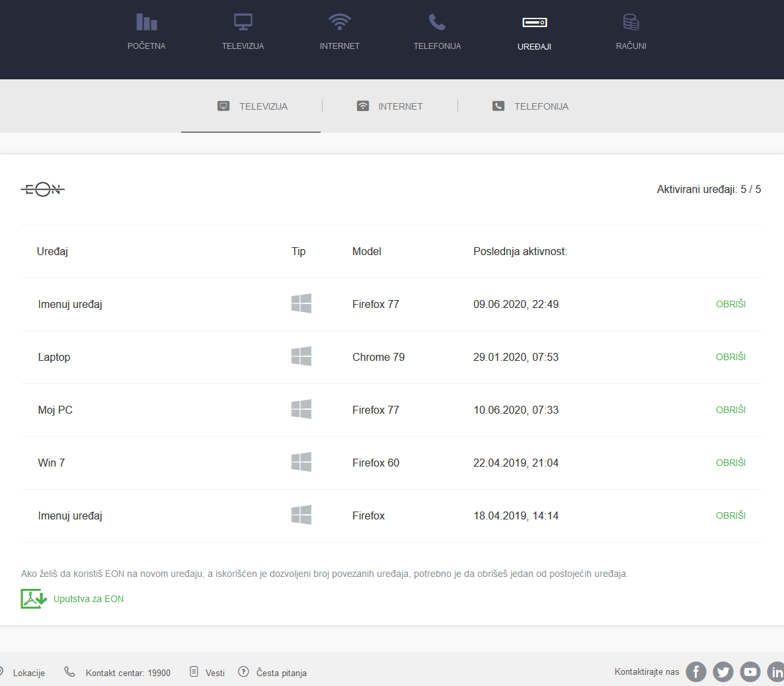Click the Tip column header
The width and height of the screenshot is (784, 686).
pyautogui.click(x=299, y=252)
